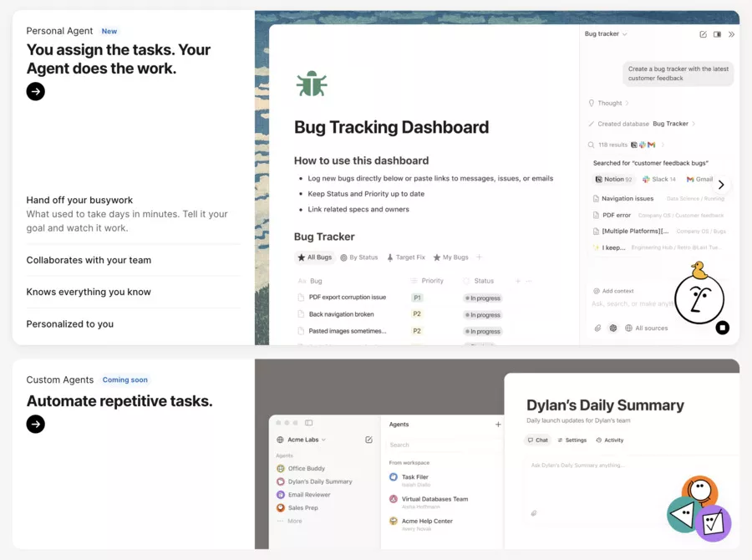
Task: Collapse the panel with double chevron icon
Action: click(731, 34)
